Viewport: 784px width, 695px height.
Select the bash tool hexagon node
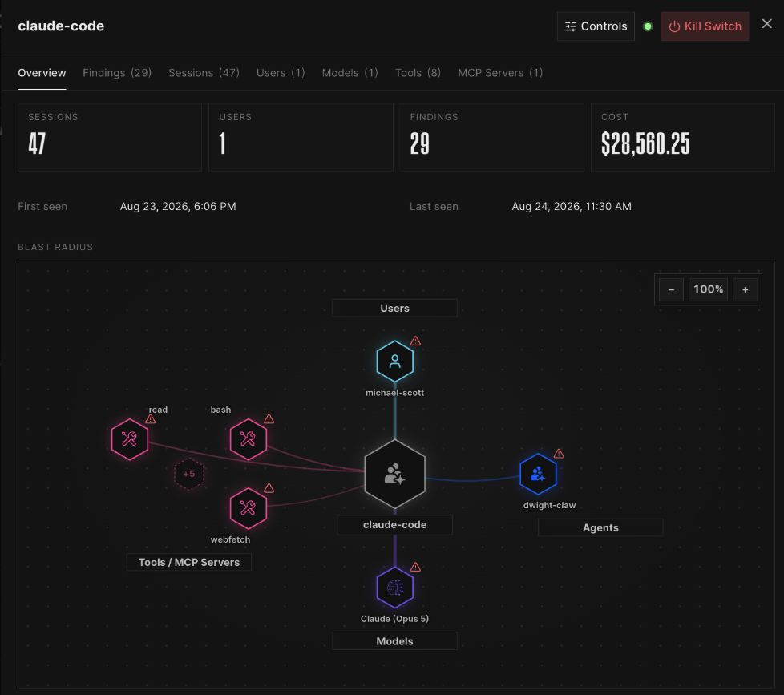248,439
